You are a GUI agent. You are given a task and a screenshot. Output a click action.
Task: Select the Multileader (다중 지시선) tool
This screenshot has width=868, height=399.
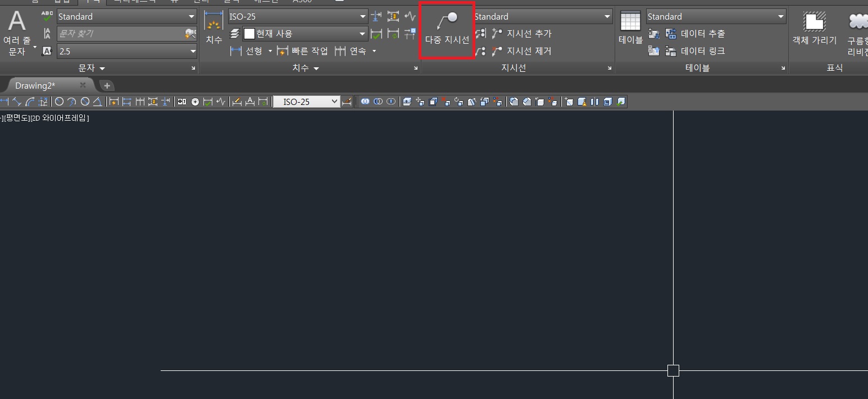(447, 29)
